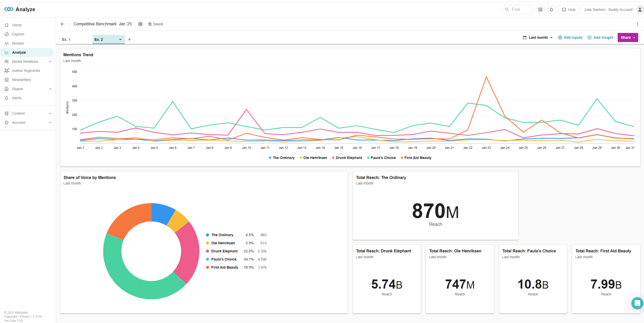
Task: Open the Last month date range dropdown
Action: point(538,37)
